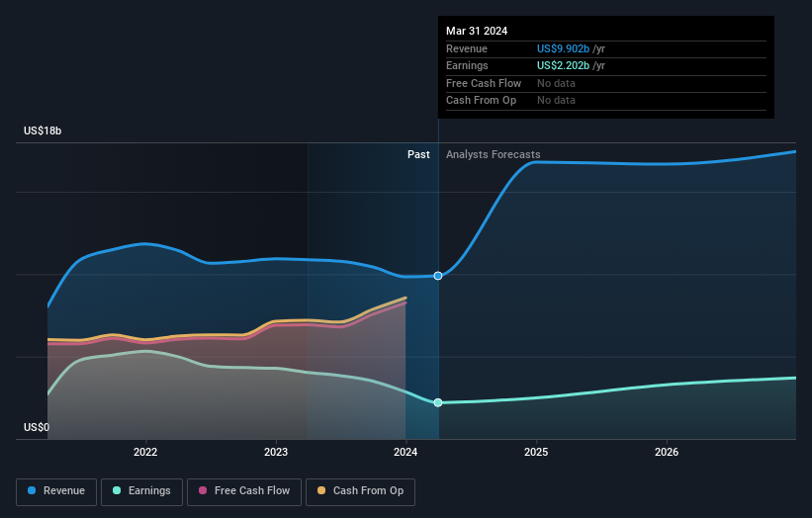Select the 2023 x-axis label

pos(276,452)
